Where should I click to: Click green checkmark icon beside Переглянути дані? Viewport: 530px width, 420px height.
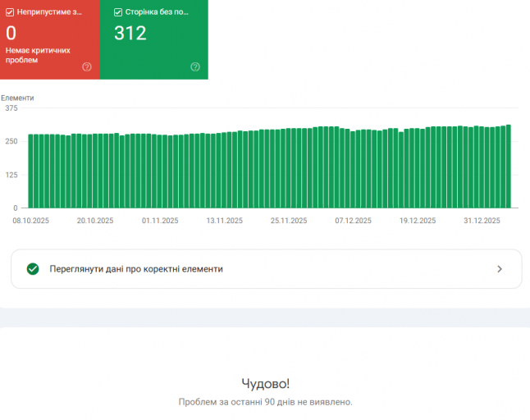pos(33,269)
